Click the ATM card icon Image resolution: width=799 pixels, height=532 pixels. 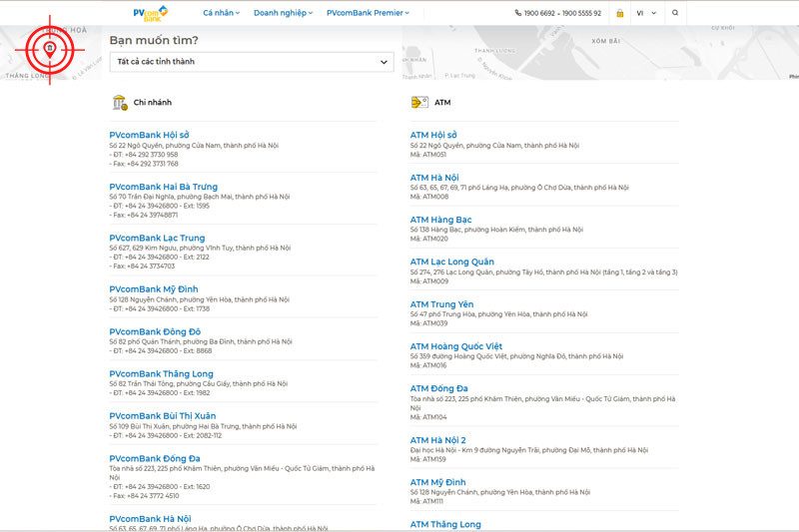tap(419, 103)
